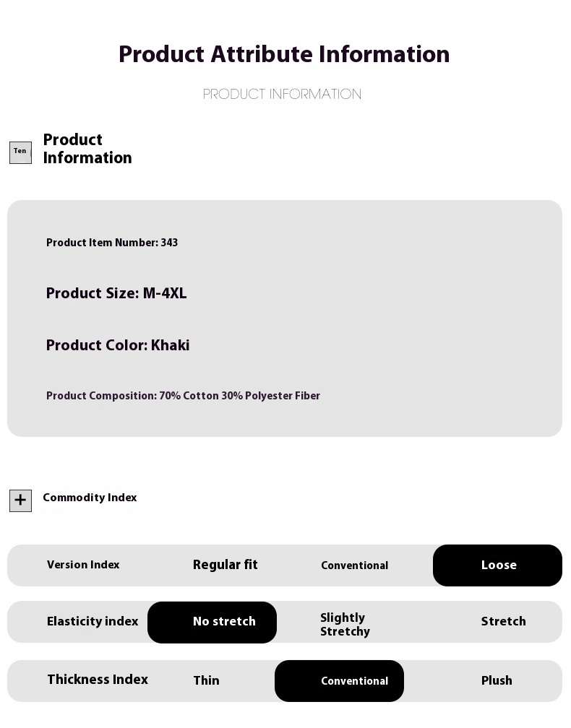Click the Product Composition cotton polyester line
Image resolution: width=571 pixels, height=728 pixels.
pyautogui.click(x=183, y=396)
